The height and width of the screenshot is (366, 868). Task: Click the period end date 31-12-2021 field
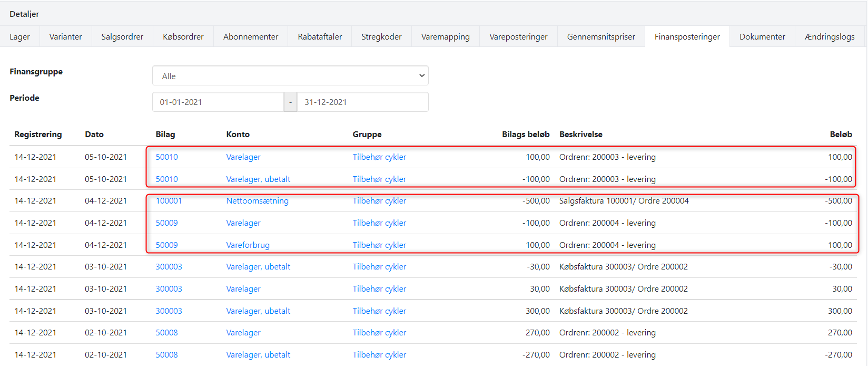tap(362, 102)
